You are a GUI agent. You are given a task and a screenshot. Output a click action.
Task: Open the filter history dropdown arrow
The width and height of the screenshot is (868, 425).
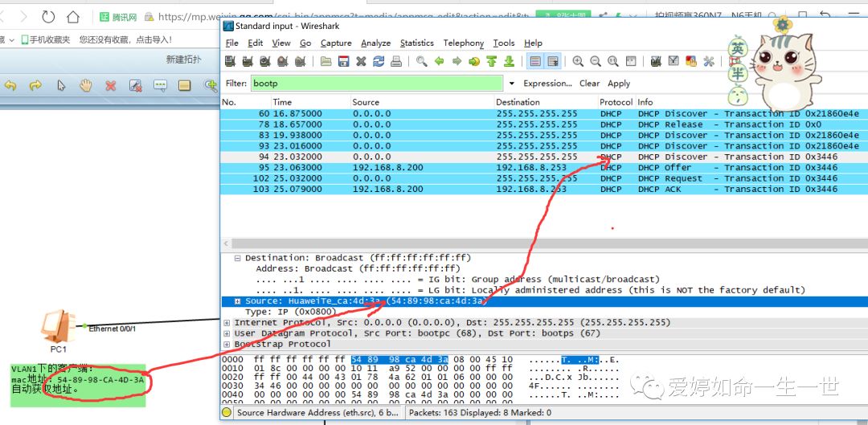(511, 84)
